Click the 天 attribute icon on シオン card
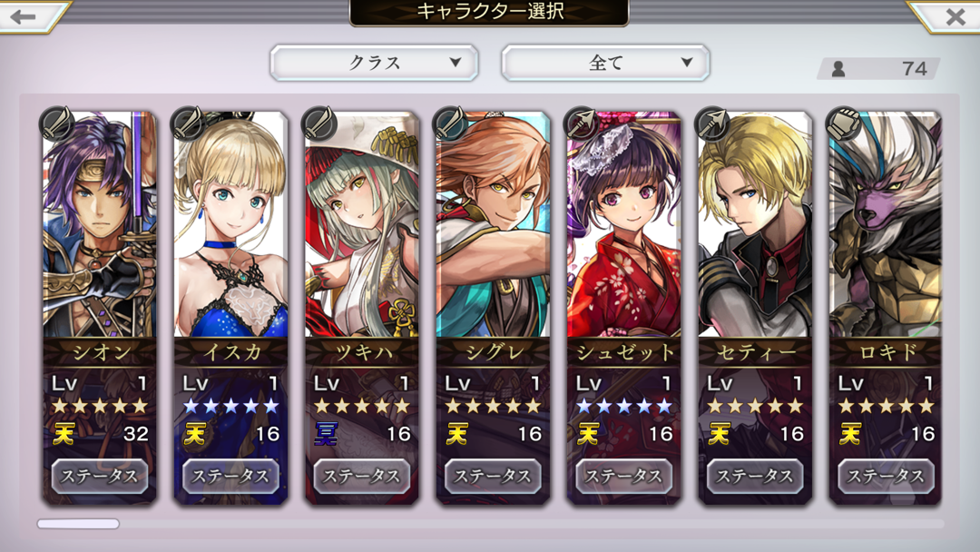 pyautogui.click(x=64, y=433)
